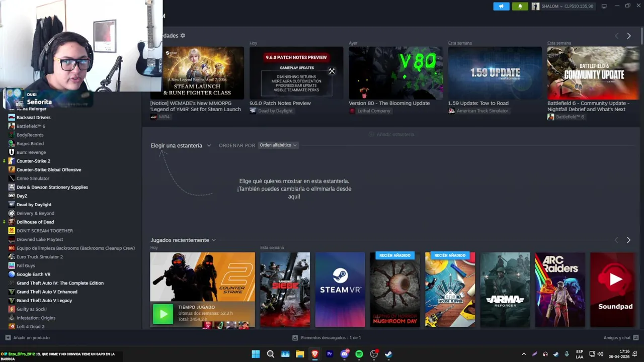The image size is (644, 362).
Task: Open 'Version 80 - The Blooming Update' title link
Action: (389, 103)
